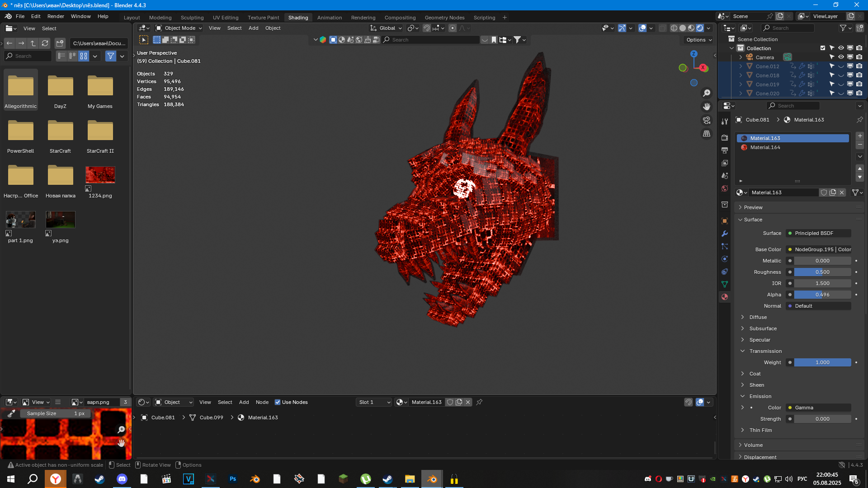Viewport: 868px width, 488px height.
Task: Open the Object Mode dropdown
Action: (x=179, y=28)
